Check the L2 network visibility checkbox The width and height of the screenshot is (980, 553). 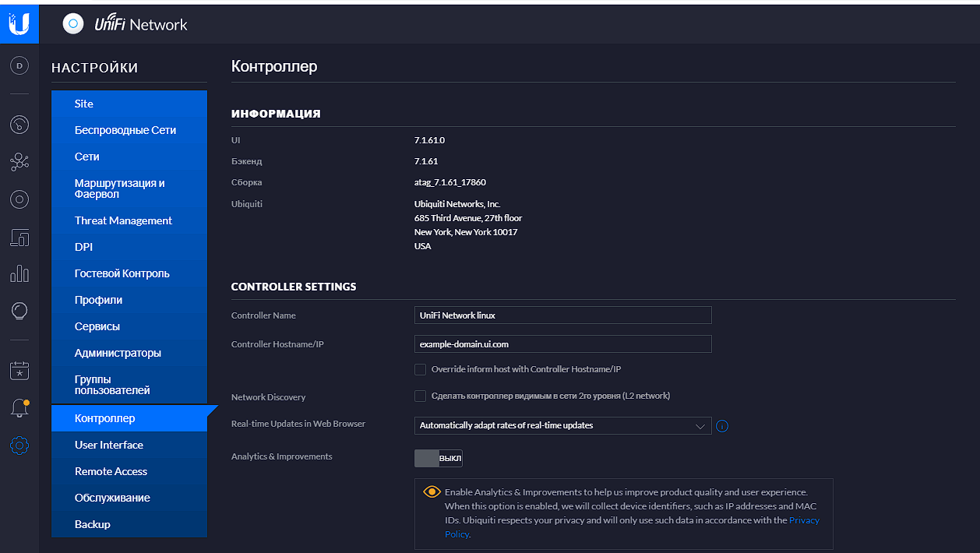pyautogui.click(x=421, y=396)
